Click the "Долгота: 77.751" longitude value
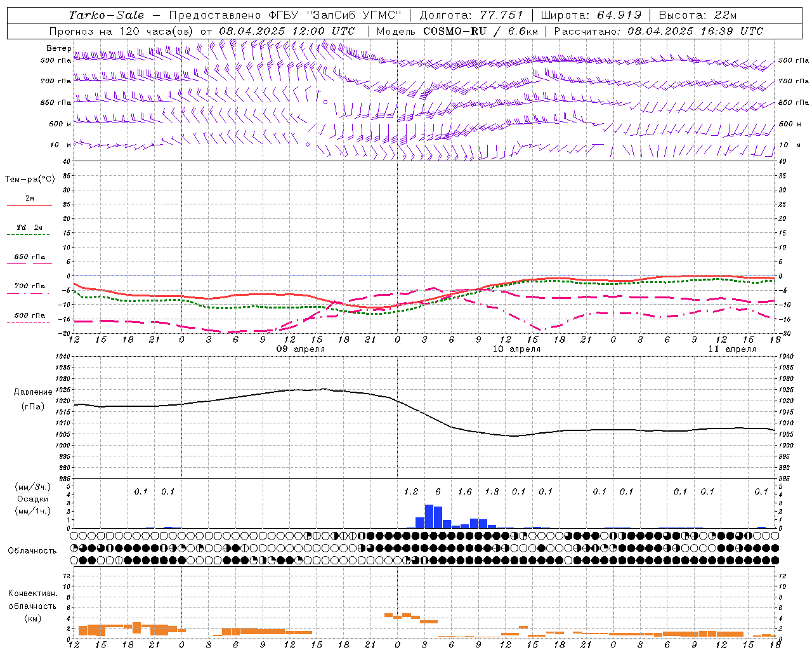This screenshot has width=812, height=650. coord(471,15)
